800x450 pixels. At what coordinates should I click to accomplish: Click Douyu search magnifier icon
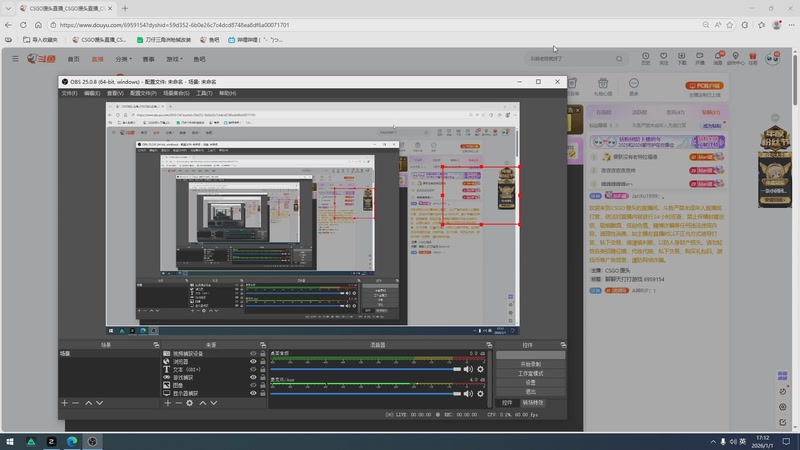click(619, 59)
